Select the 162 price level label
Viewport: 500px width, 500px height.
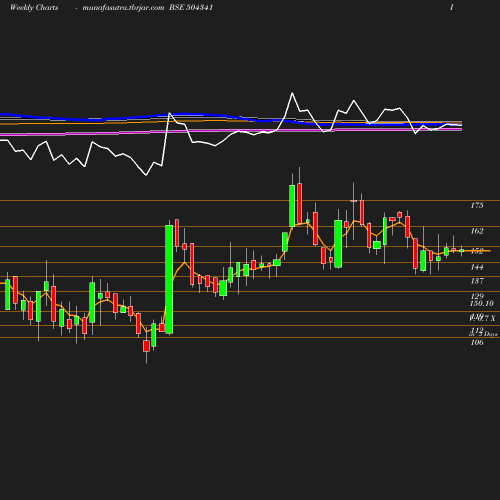pyautogui.click(x=477, y=231)
